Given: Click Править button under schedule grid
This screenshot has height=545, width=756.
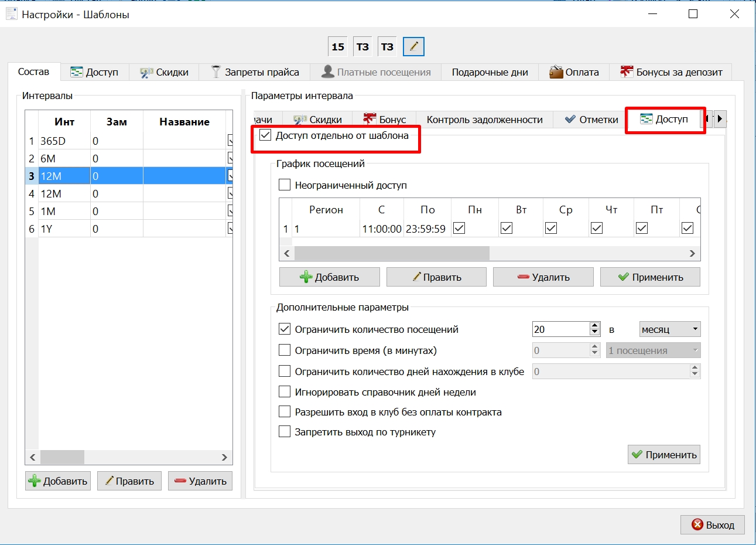Looking at the screenshot, I should (x=436, y=277).
